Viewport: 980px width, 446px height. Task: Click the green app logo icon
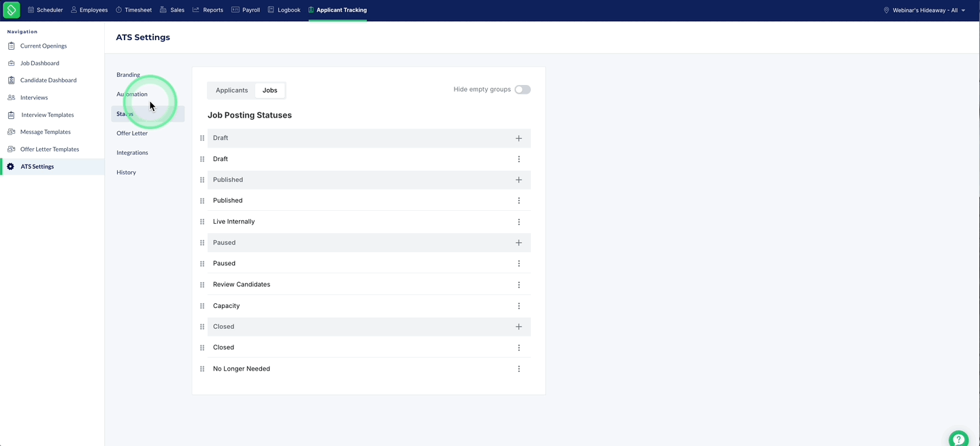(12, 10)
